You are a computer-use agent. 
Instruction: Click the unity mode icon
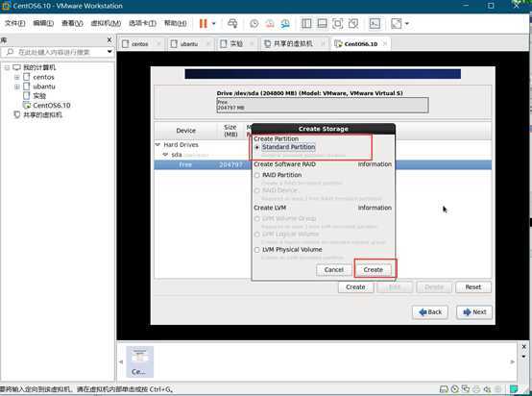[353, 23]
